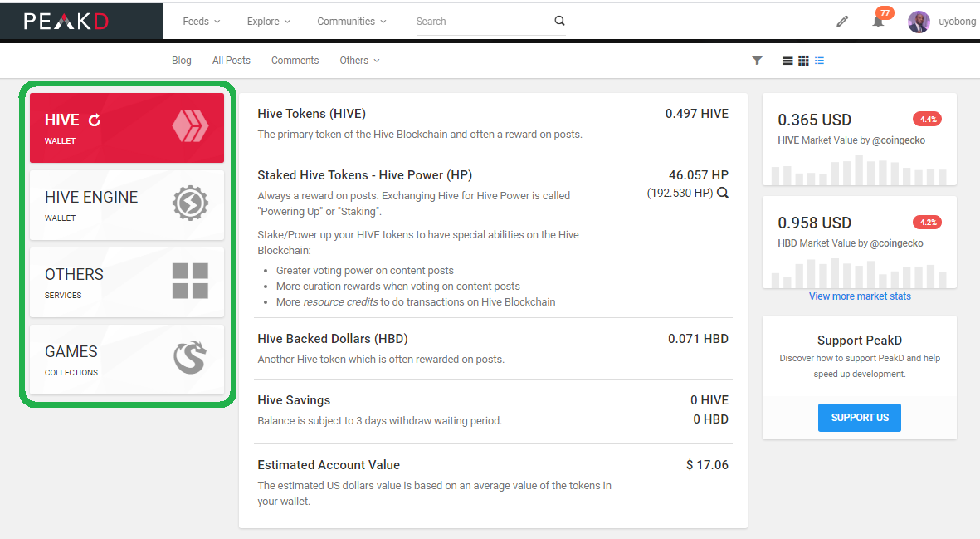Click the uyobong profile avatar

(x=918, y=22)
